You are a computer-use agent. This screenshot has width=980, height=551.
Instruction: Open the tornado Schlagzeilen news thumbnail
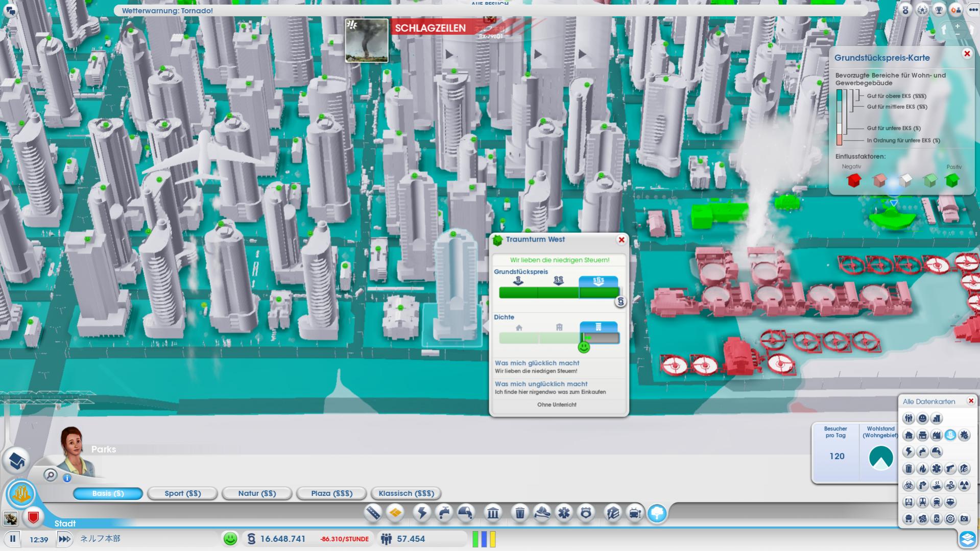point(367,40)
